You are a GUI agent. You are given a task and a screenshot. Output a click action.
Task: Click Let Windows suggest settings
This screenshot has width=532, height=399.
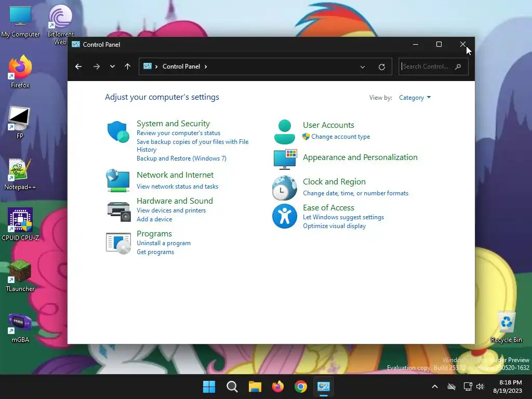343,217
